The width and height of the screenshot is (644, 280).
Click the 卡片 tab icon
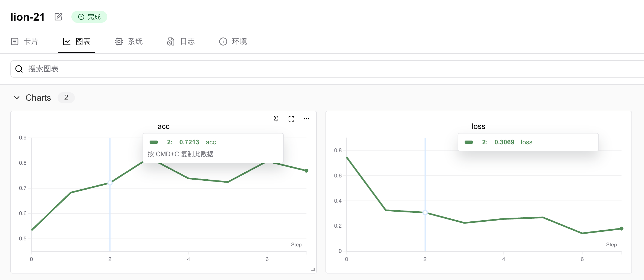15,42
